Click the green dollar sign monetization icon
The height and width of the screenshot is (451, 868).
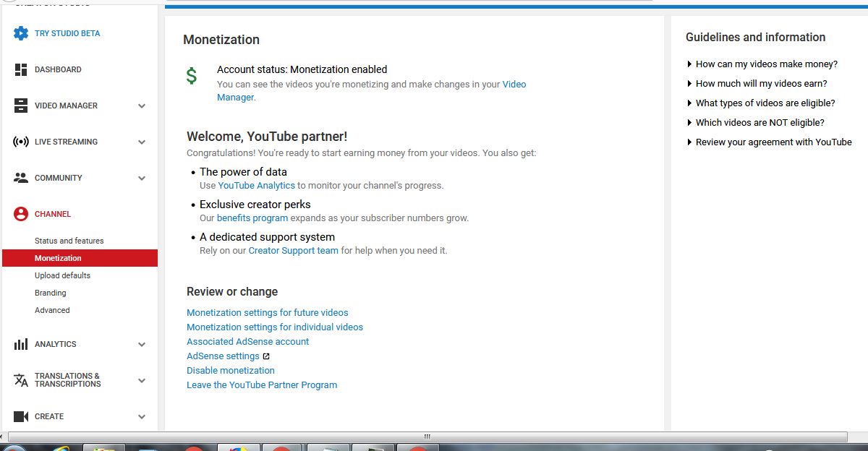(192, 76)
